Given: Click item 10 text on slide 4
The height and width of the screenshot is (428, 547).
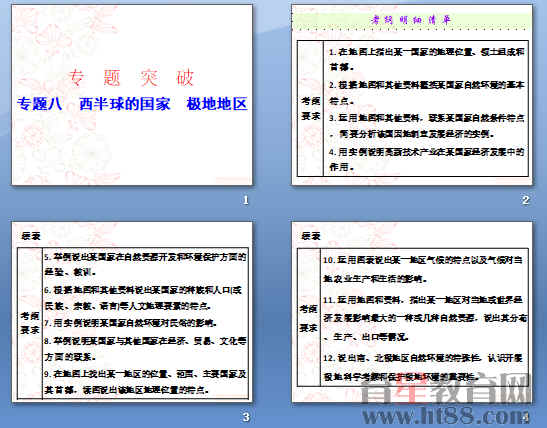Looking at the screenshot, I should 422,269.
